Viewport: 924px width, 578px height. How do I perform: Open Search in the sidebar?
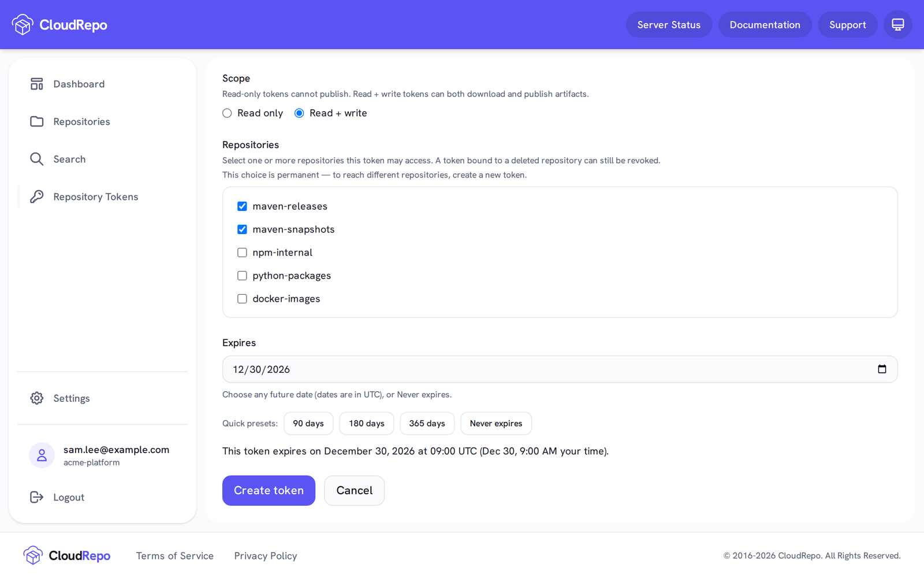click(102, 160)
